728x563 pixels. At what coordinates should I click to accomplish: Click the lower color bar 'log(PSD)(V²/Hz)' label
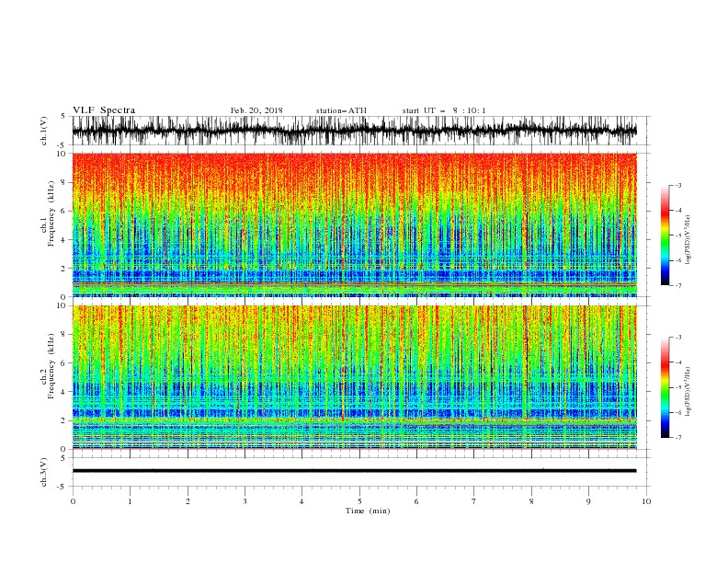tap(688, 391)
